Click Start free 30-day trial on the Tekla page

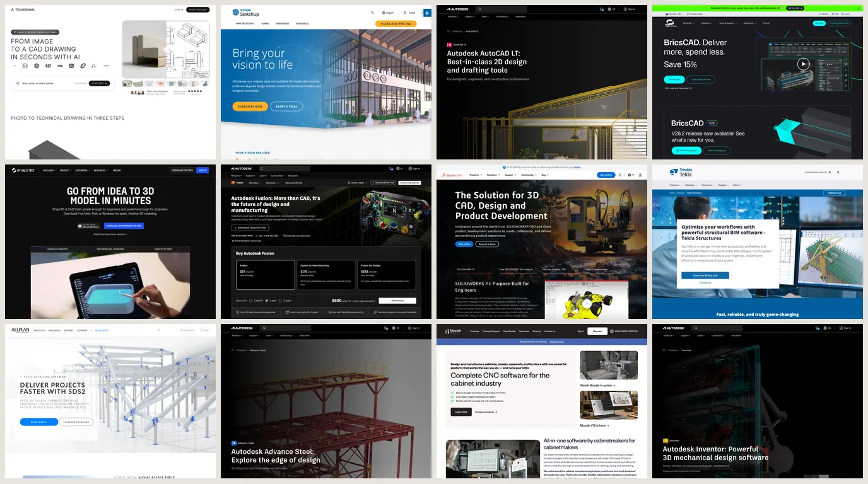[705, 275]
